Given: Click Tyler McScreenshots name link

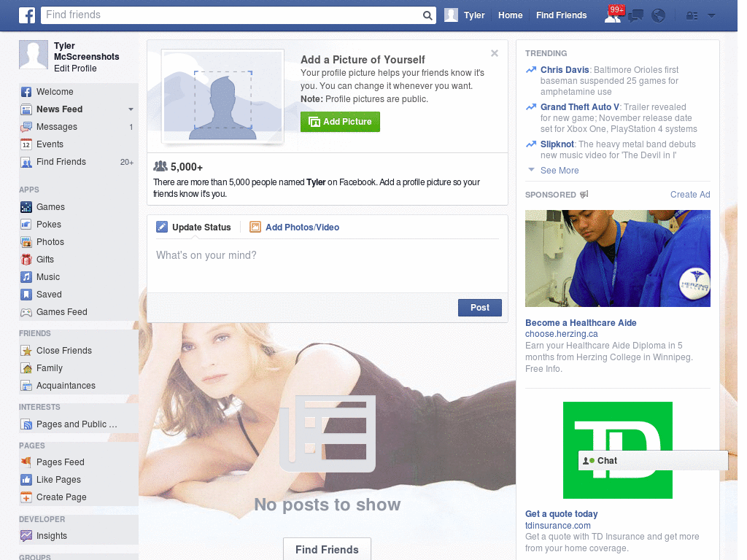Looking at the screenshot, I should [x=86, y=52].
